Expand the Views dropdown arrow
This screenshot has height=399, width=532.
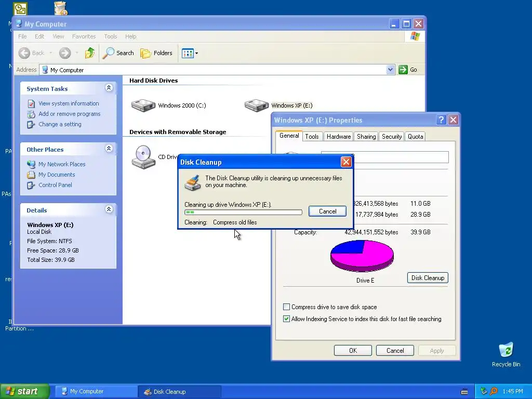pos(196,54)
